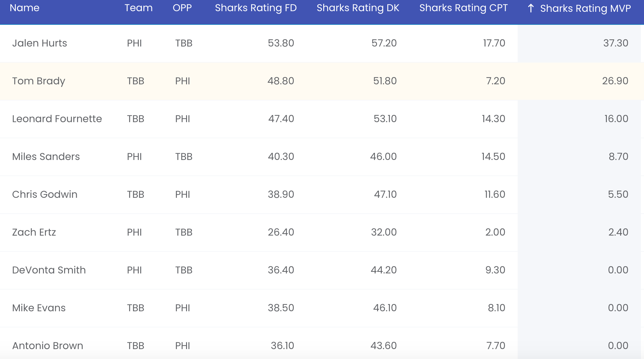
Task: Select the Mike Evans row
Action: [x=39, y=308]
